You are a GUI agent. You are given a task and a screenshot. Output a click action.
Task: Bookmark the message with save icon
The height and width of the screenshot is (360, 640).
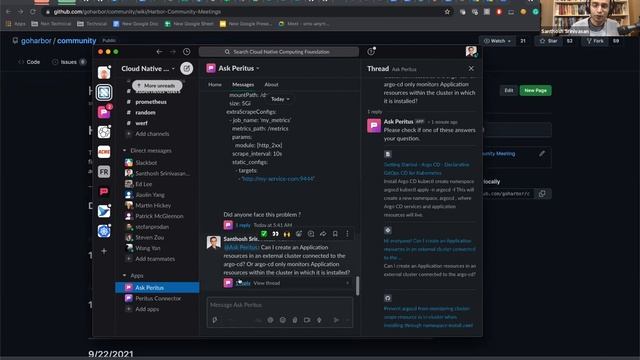tap(335, 234)
